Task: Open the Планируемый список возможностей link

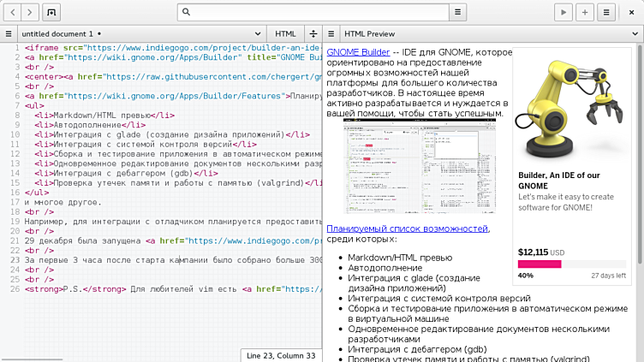Action: click(407, 228)
